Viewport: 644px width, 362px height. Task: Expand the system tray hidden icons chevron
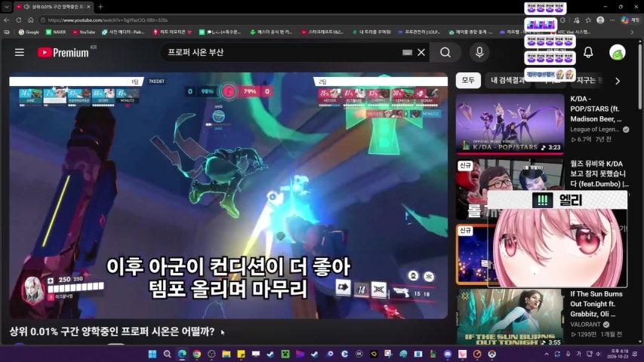coord(547,354)
